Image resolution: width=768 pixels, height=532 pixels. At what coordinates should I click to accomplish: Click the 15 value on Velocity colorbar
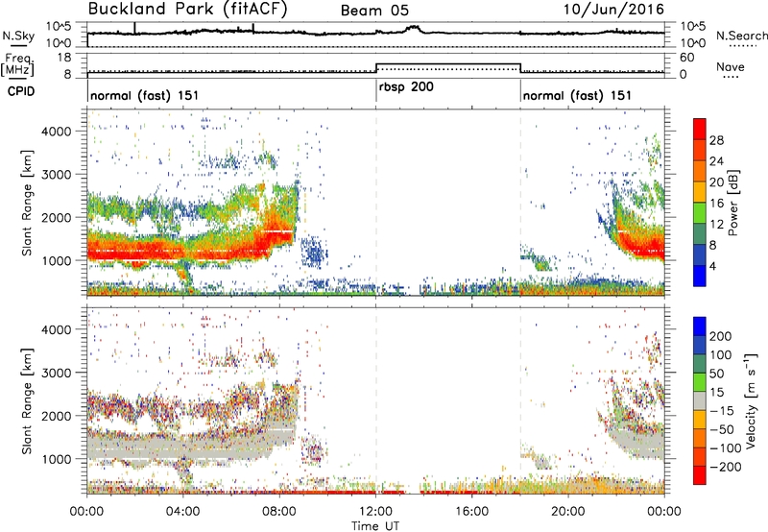(716, 393)
